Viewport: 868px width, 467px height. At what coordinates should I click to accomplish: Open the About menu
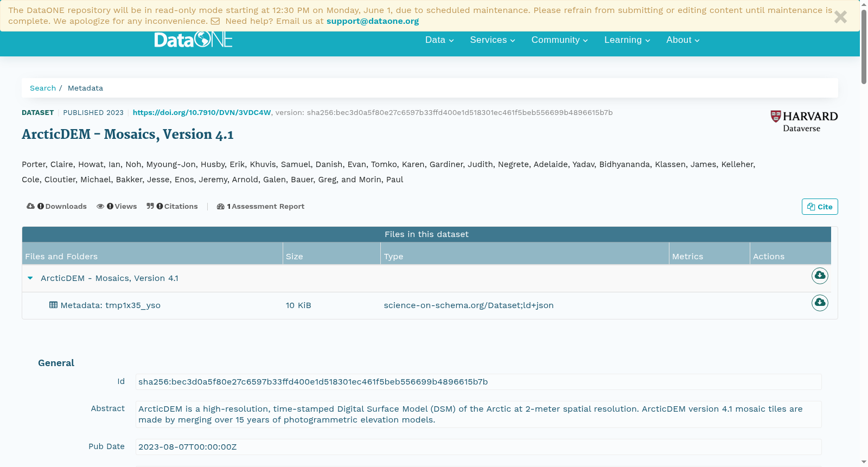pyautogui.click(x=683, y=40)
